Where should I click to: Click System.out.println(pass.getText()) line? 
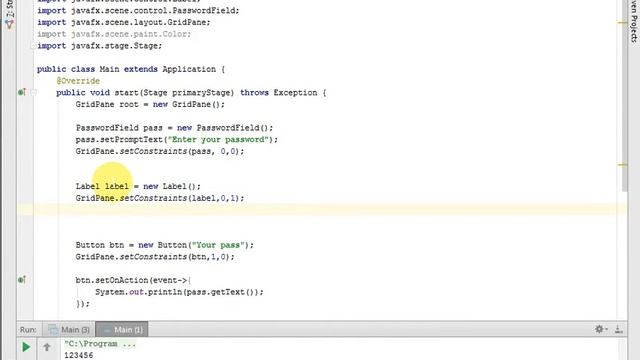click(x=179, y=292)
